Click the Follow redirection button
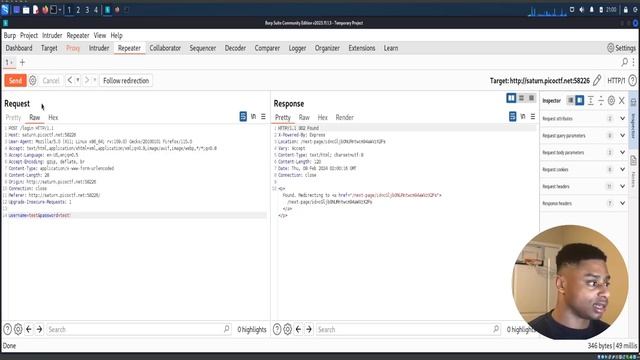640x360 pixels. click(x=126, y=81)
